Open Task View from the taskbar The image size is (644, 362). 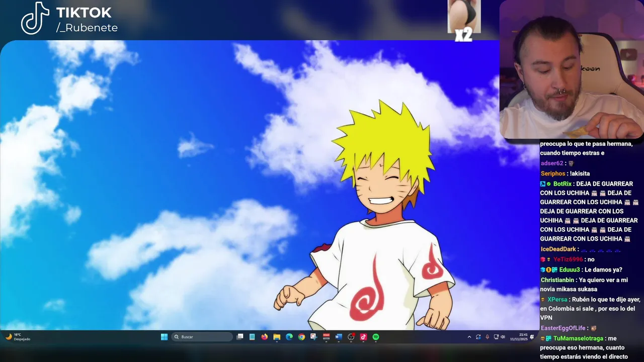tap(240, 337)
